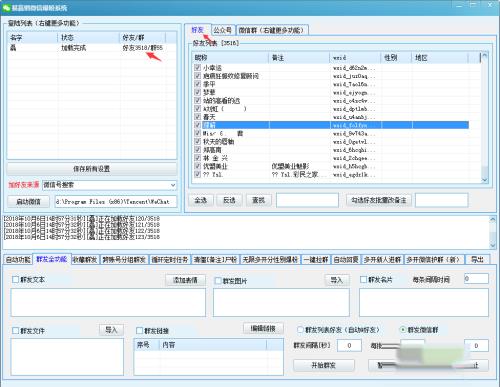Click the friend list scroll-down arrow
Image resolution: width=500 pixels, height=387 pixels.
(485, 180)
